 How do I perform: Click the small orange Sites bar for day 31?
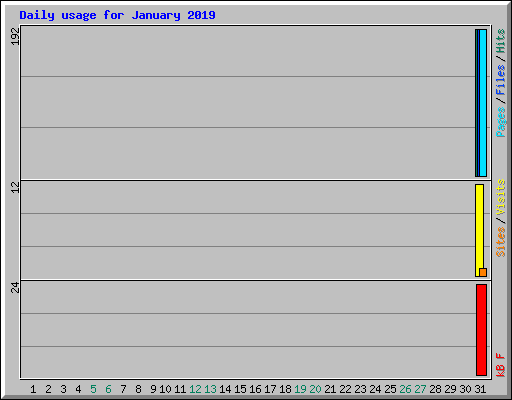(483, 272)
